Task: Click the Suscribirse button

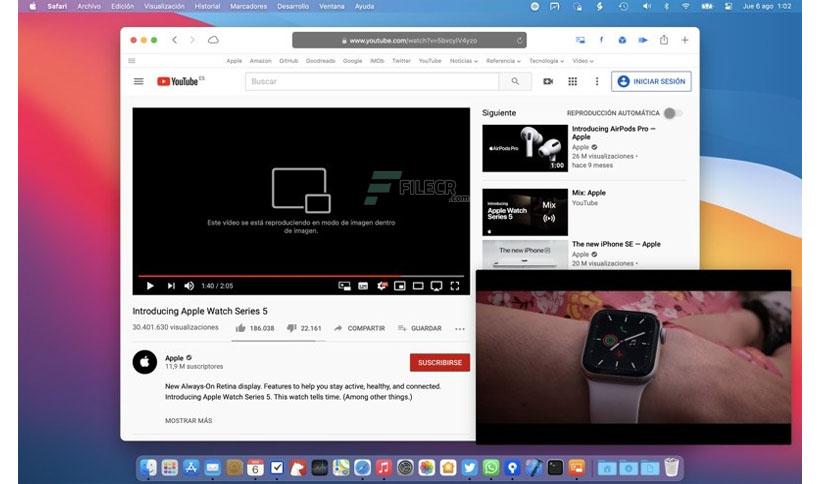Action: click(x=440, y=362)
